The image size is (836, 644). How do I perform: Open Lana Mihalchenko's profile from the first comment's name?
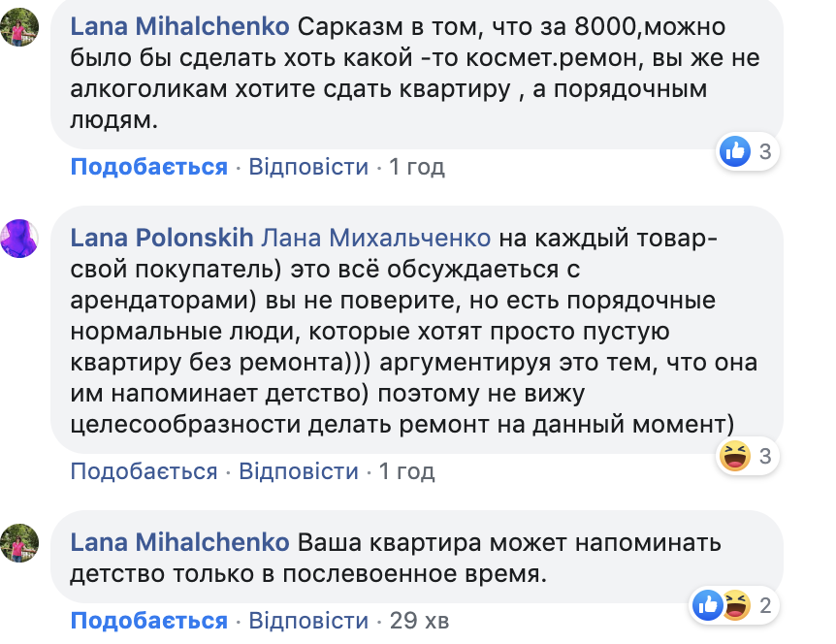(179, 27)
